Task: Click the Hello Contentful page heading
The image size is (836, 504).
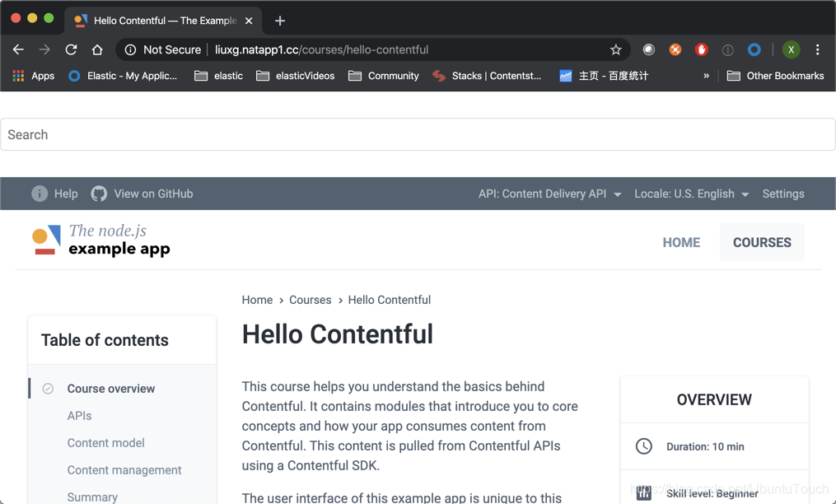Action: (x=337, y=334)
